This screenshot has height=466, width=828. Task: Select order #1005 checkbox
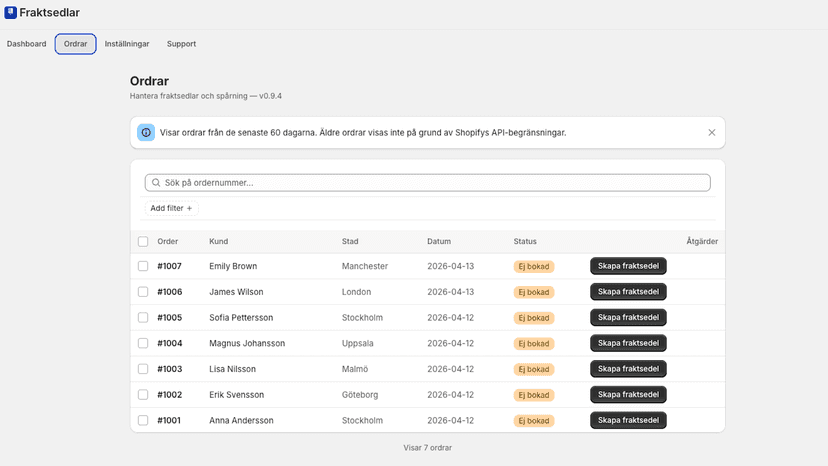click(x=143, y=318)
